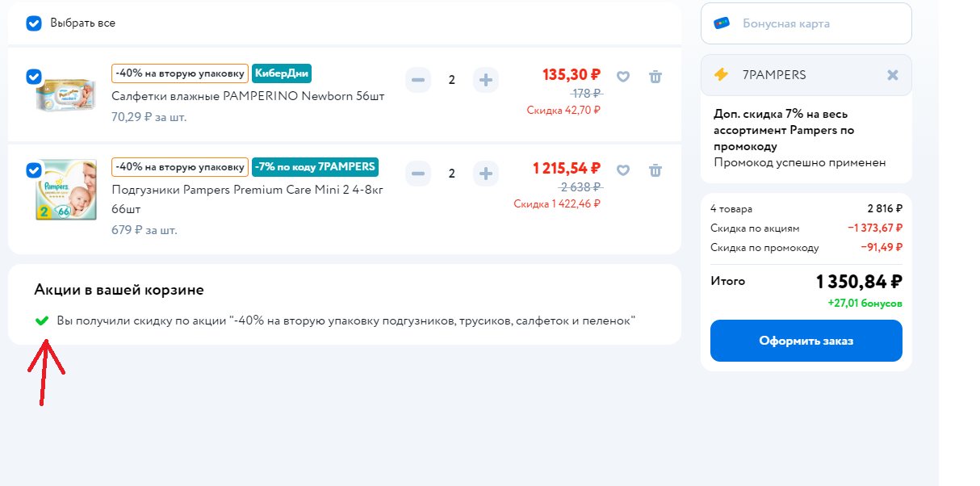
Task: Add Pampers Premium Care diapers to favorites
Action: click(623, 170)
